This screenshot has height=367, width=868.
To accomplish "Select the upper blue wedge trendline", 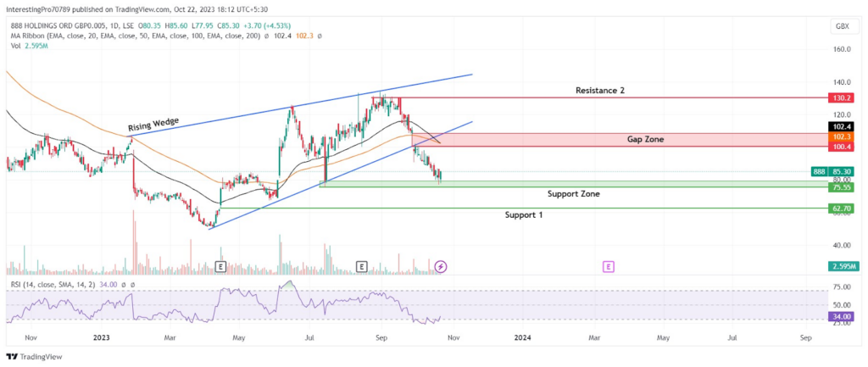I will pyautogui.click(x=299, y=105).
